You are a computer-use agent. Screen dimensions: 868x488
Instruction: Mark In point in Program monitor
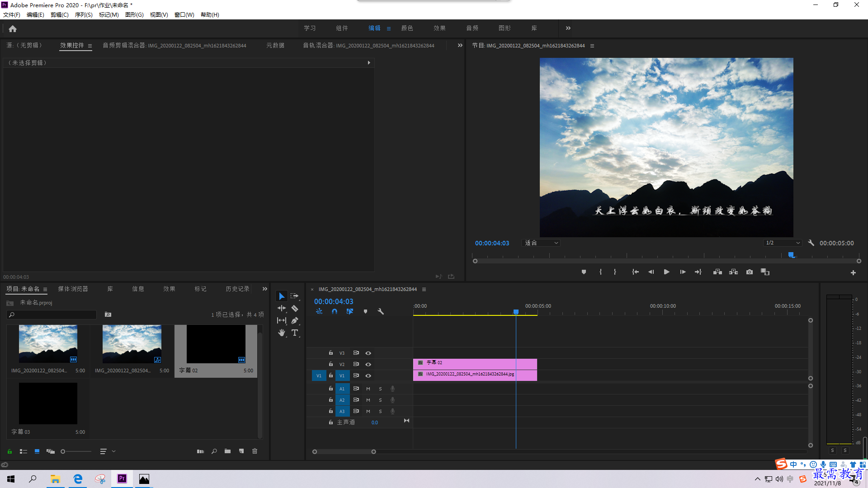point(600,272)
